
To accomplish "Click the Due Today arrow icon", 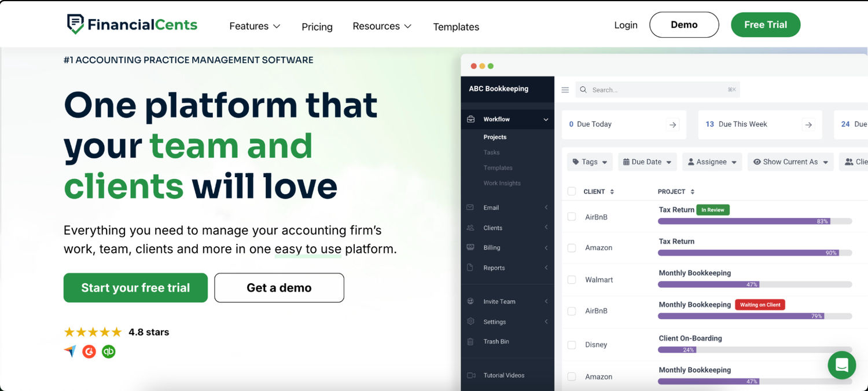I will point(672,125).
